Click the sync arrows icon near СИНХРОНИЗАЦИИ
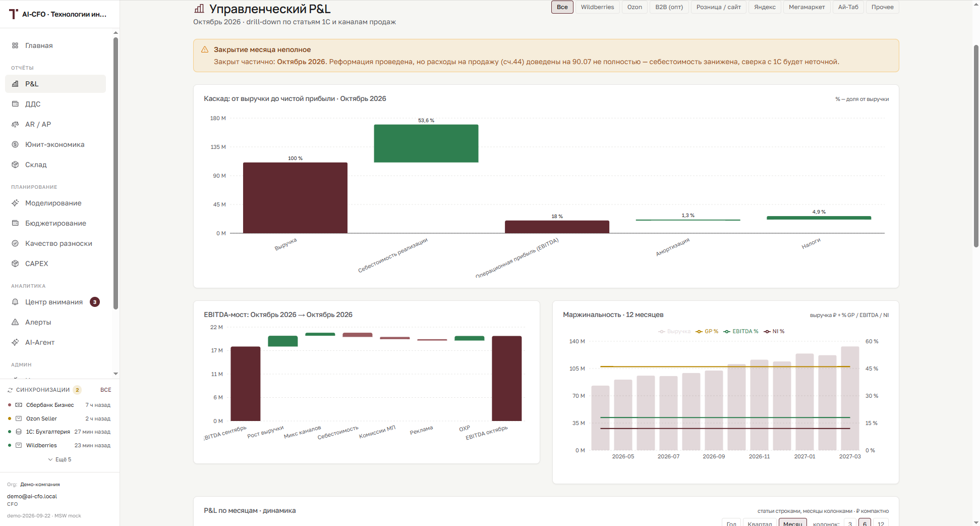980x526 pixels. [x=10, y=390]
